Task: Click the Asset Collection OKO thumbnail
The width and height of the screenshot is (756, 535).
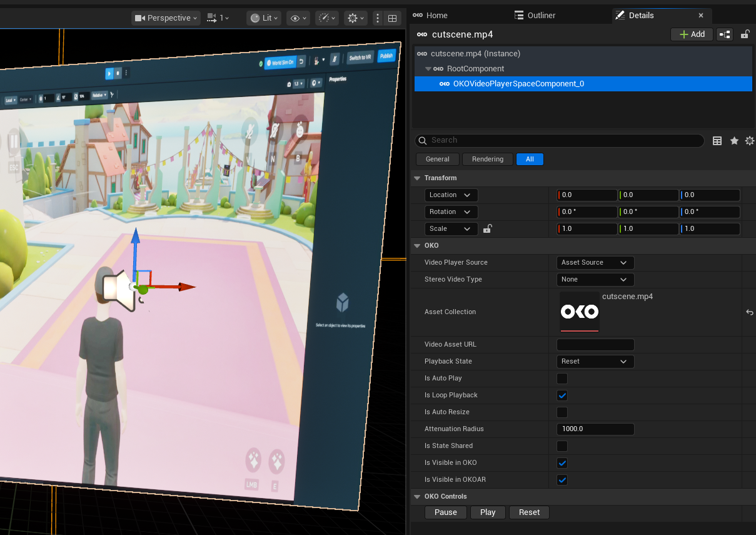Action: pyautogui.click(x=579, y=312)
